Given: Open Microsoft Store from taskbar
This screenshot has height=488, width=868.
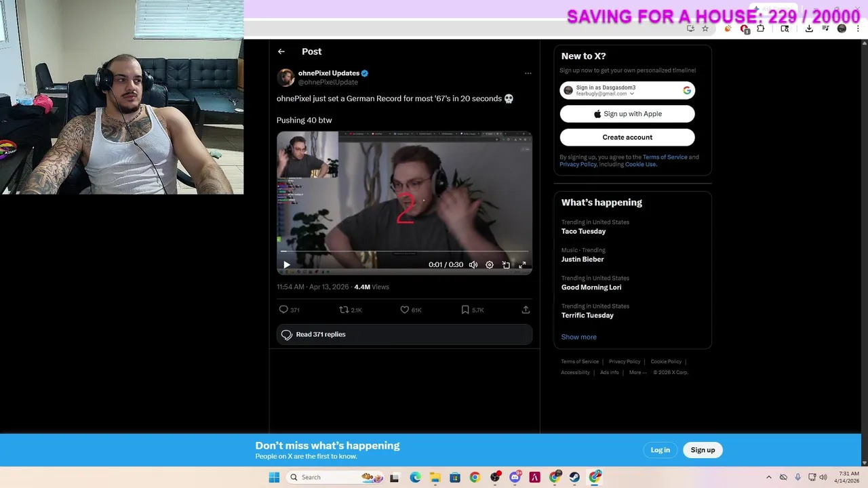Looking at the screenshot, I should click(455, 477).
